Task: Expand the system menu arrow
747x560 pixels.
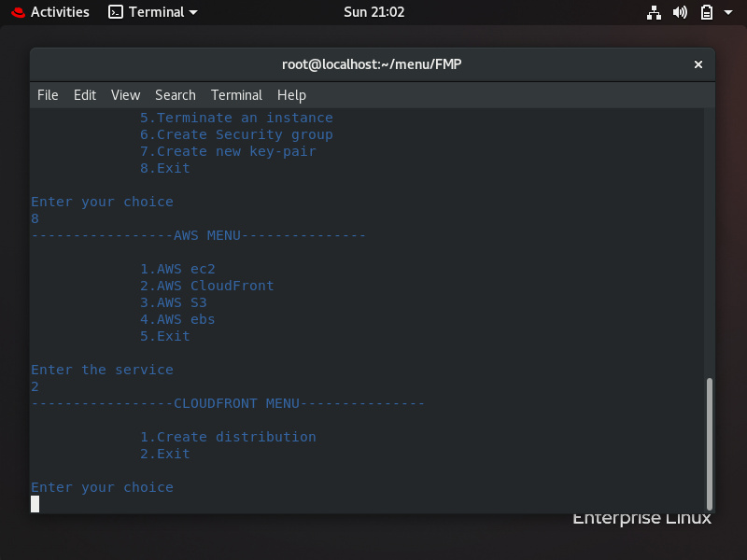Action: [728, 12]
